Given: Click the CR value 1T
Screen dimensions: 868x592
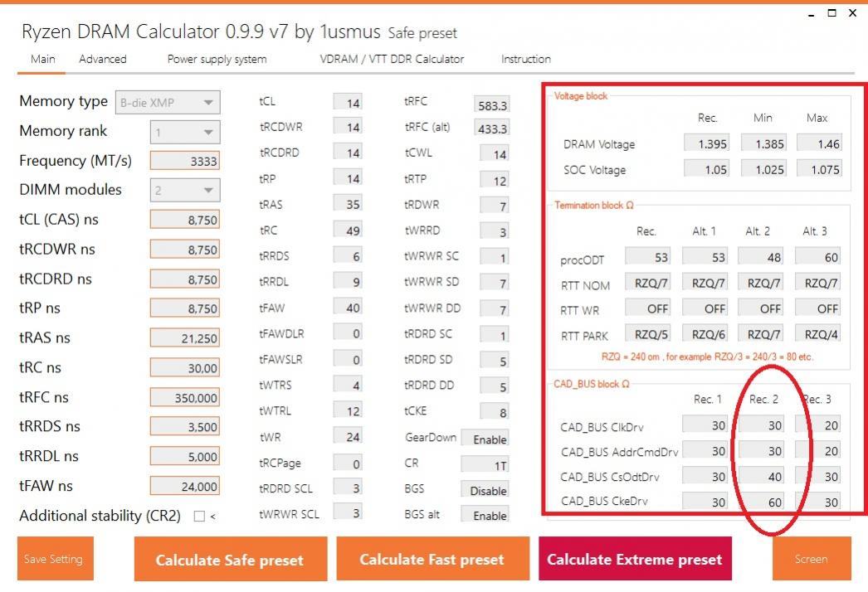Looking at the screenshot, I should (485, 465).
